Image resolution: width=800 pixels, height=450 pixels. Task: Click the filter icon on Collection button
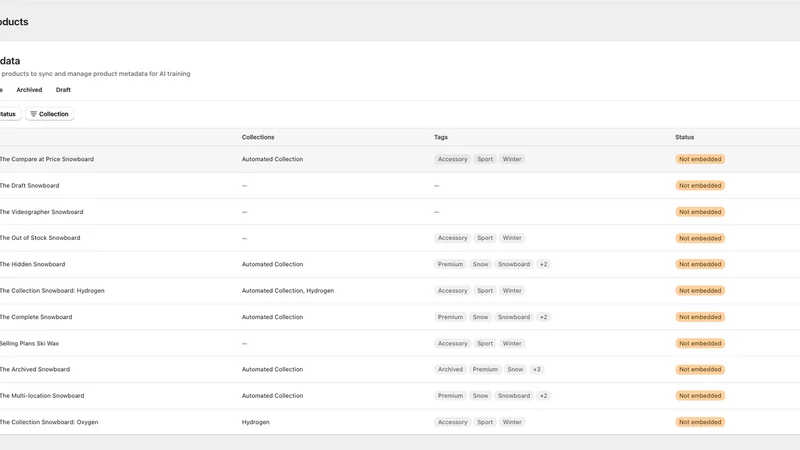click(33, 114)
